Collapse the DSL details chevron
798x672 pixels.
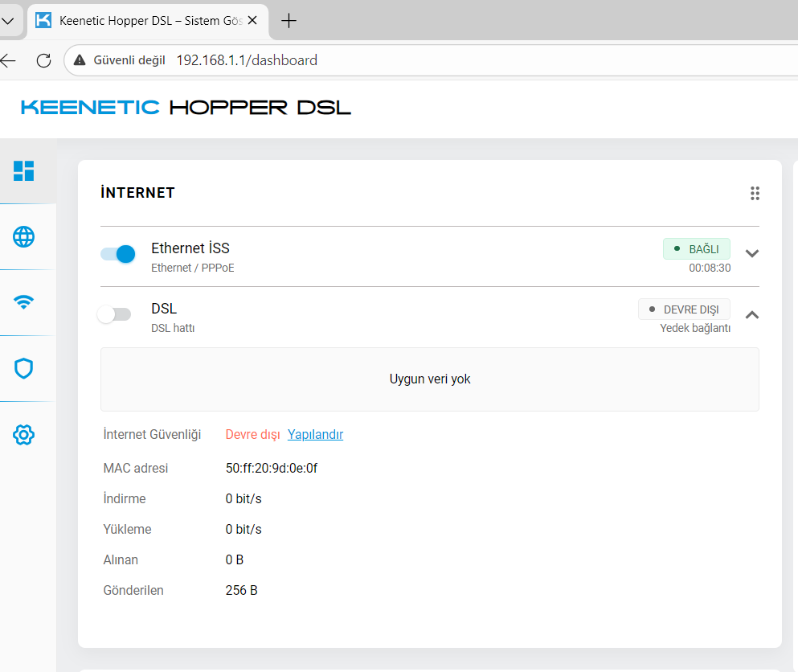click(752, 314)
